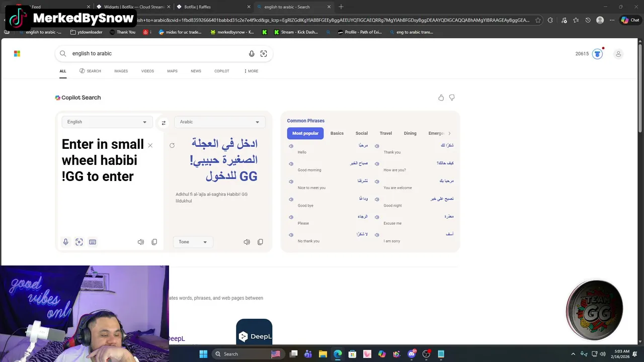Screen dimensions: 644x362
Task: Open Stream - Kick Dashboard bookmark
Action: click(x=296, y=32)
